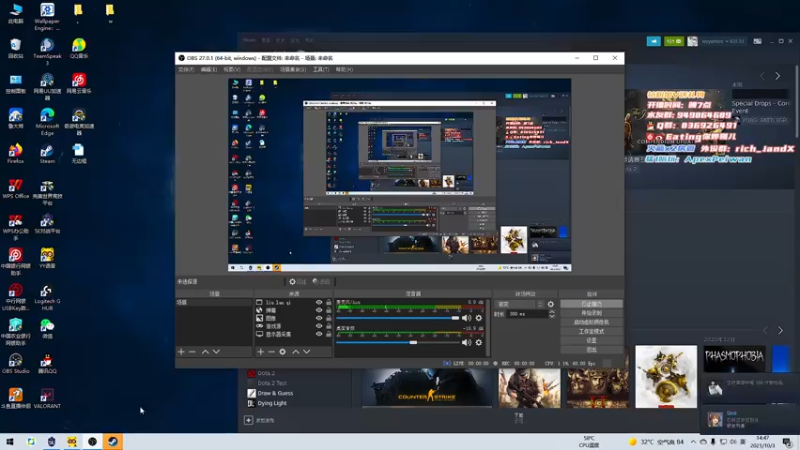
Task: Open Counter-Strike game thumbnail in Steam
Action: [427, 388]
